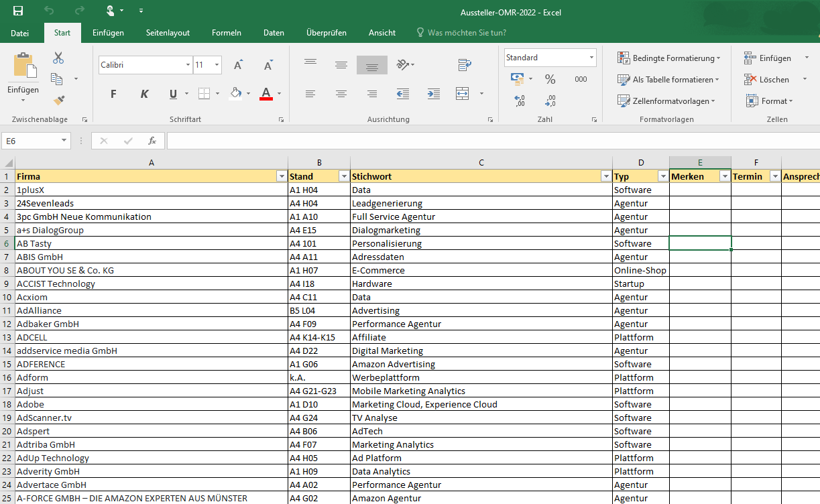Save the workbook with the floppy-disk icon
This screenshot has height=504, width=820.
pyautogui.click(x=18, y=11)
